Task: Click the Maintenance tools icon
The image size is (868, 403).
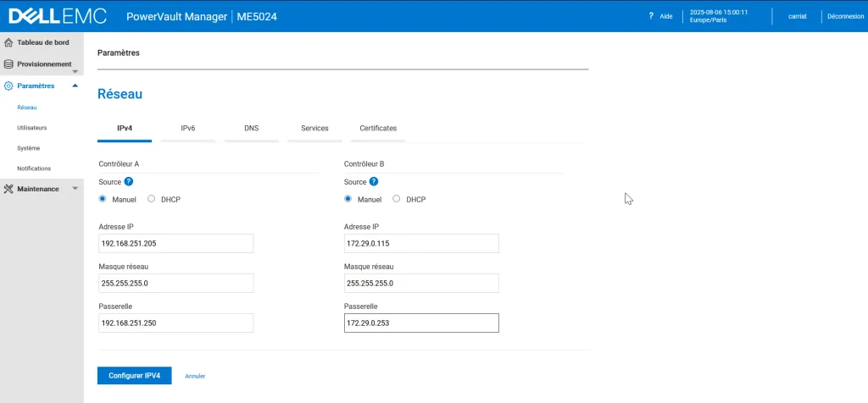Action: 8,189
